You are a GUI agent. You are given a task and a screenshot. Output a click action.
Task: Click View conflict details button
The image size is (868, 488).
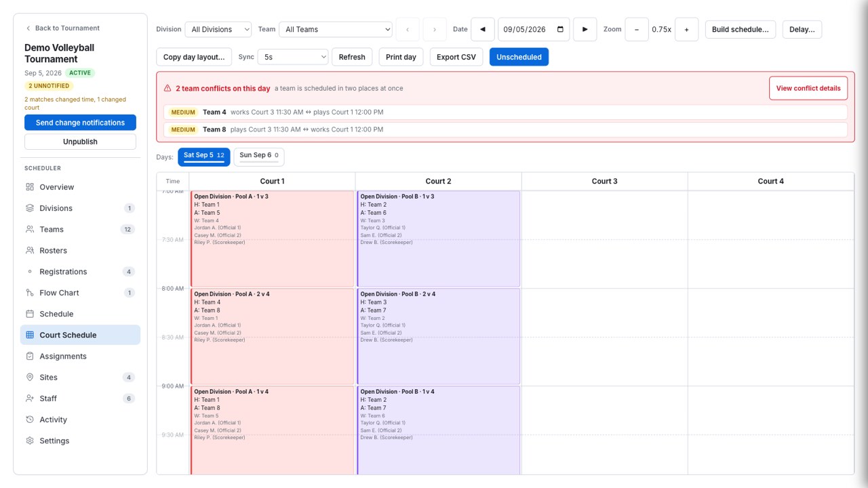pos(808,88)
